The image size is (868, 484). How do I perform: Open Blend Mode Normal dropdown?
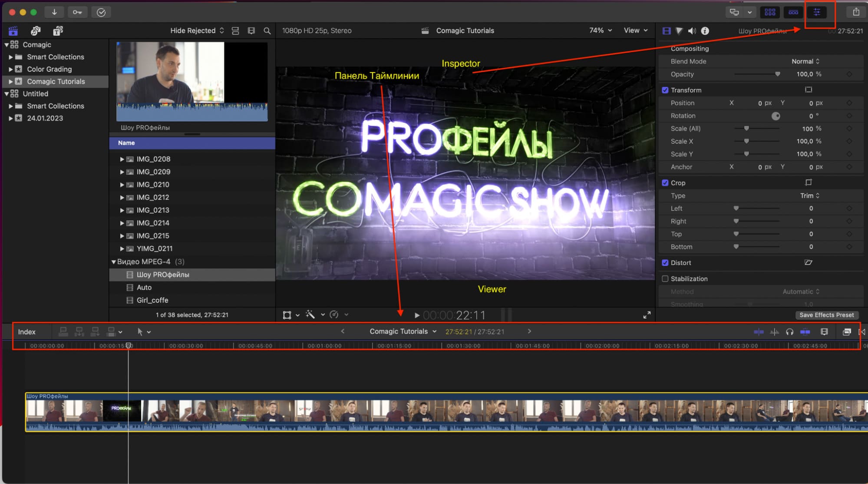coord(805,61)
